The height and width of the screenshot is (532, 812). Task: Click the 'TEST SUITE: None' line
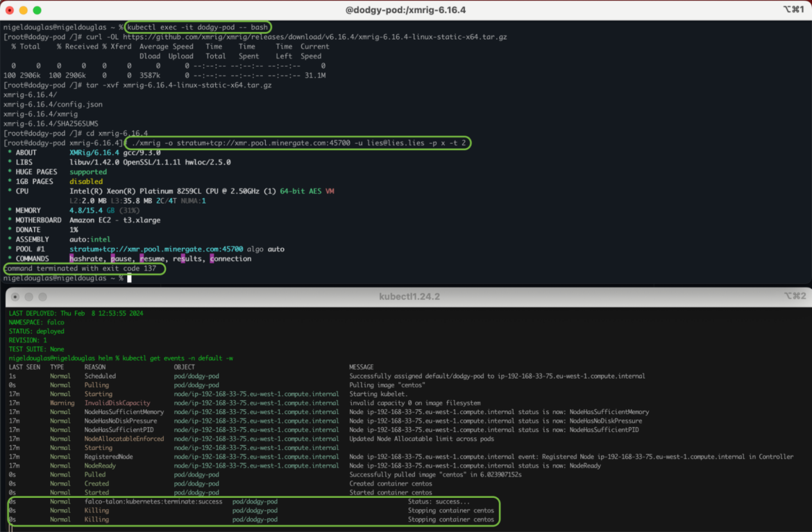36,349
